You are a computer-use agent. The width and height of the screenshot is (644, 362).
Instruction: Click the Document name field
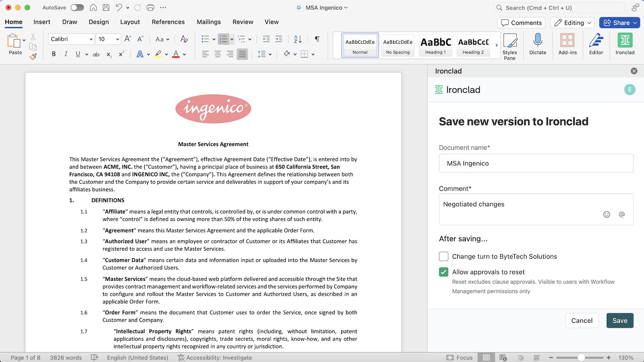(x=536, y=164)
